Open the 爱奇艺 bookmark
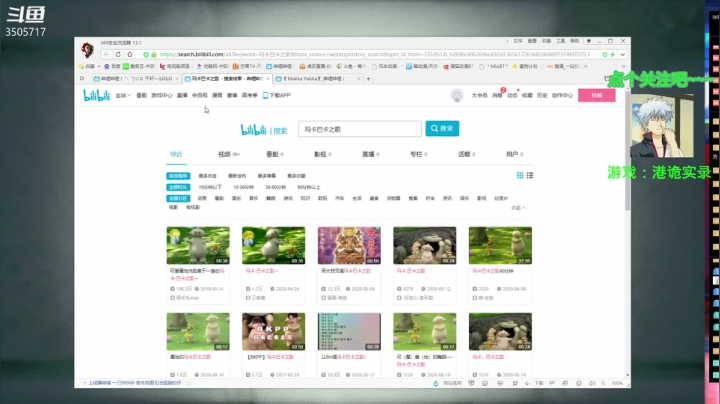The image size is (720, 404). tap(139, 66)
